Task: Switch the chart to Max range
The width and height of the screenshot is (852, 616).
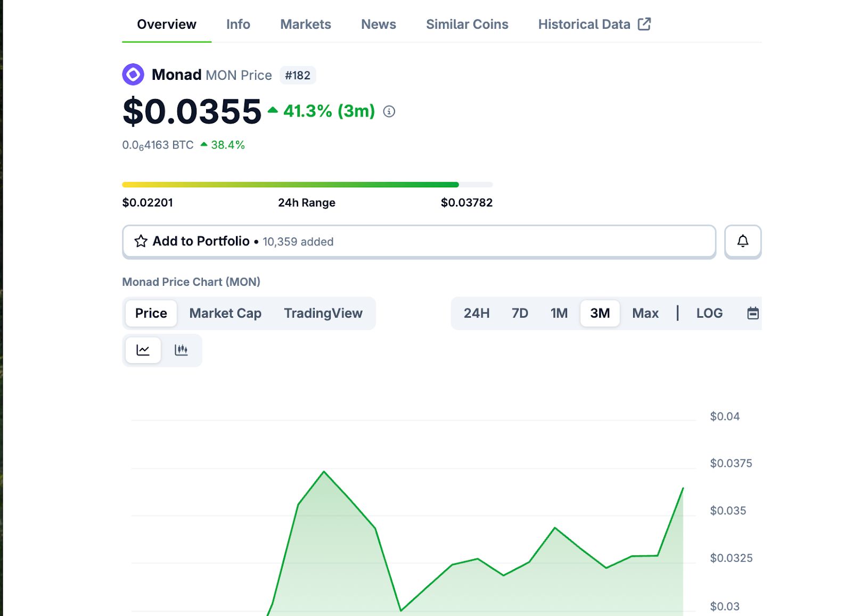Action: click(x=645, y=313)
